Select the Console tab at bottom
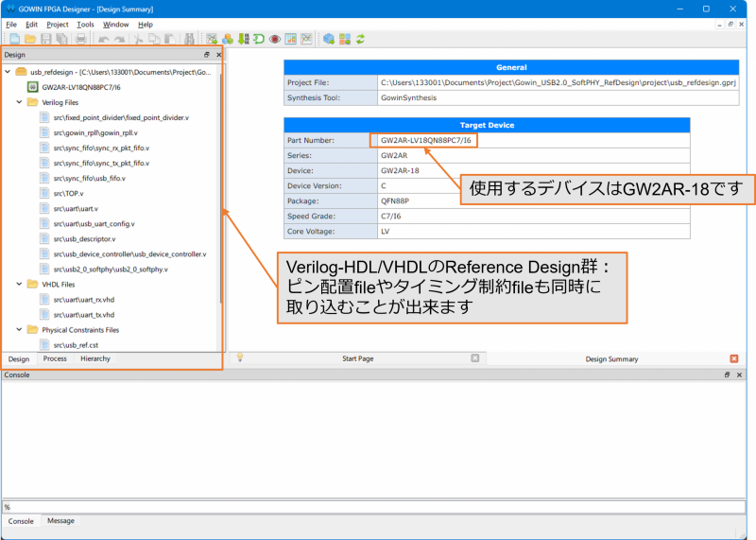 tap(21, 521)
